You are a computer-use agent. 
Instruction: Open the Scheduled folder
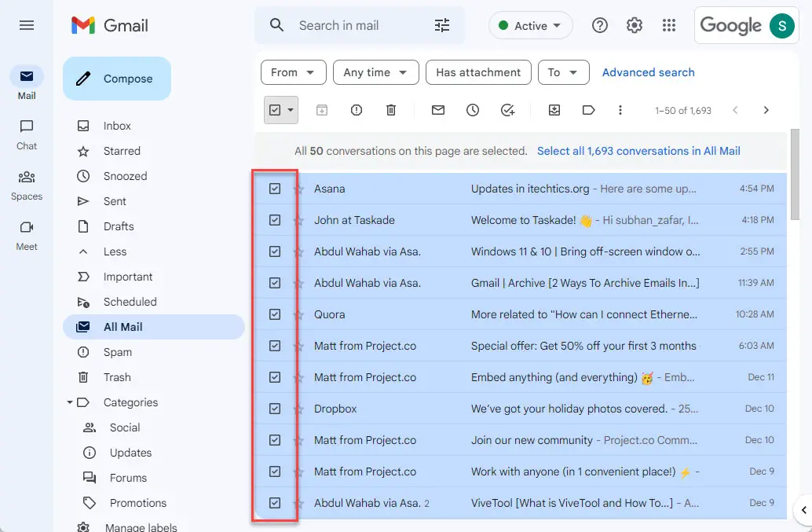click(x=130, y=302)
